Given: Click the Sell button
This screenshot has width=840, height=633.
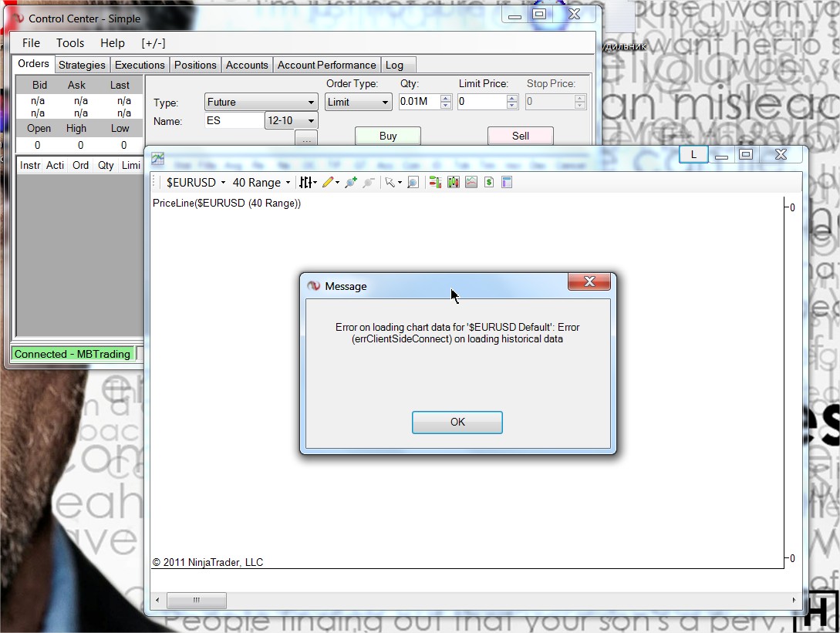Looking at the screenshot, I should point(520,136).
